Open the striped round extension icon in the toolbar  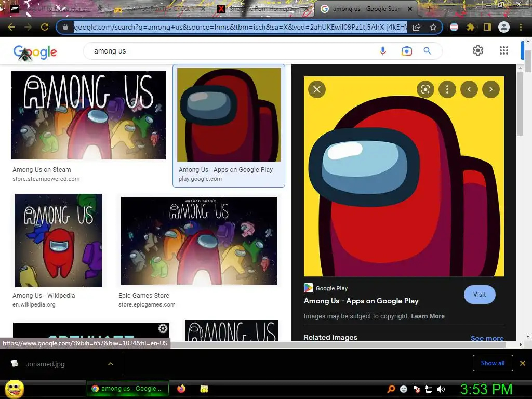point(454,27)
